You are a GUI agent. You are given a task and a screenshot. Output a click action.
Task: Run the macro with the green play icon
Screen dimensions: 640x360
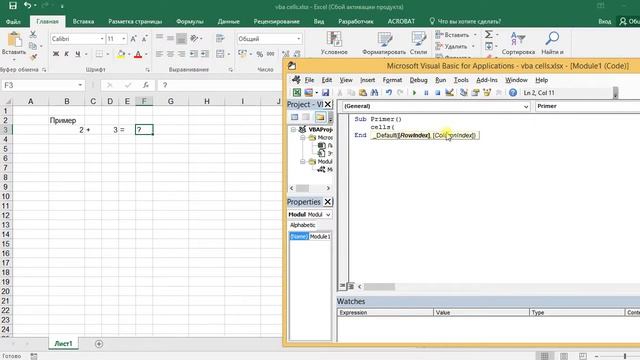coord(414,93)
